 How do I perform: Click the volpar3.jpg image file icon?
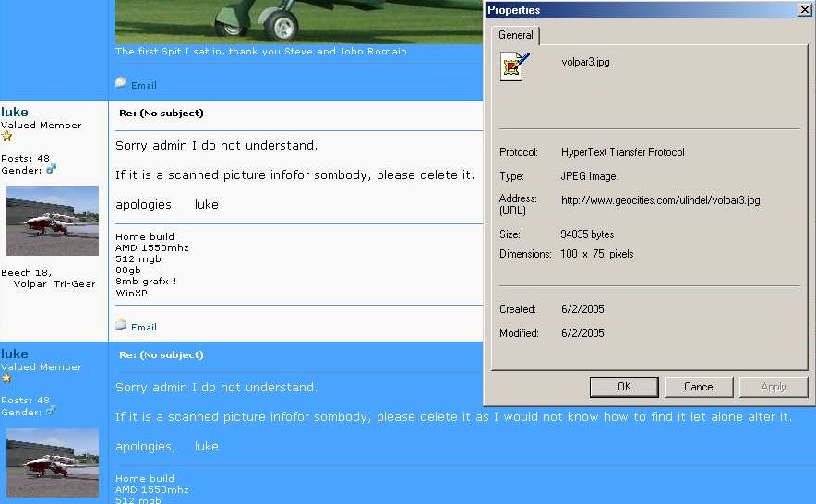(515, 66)
